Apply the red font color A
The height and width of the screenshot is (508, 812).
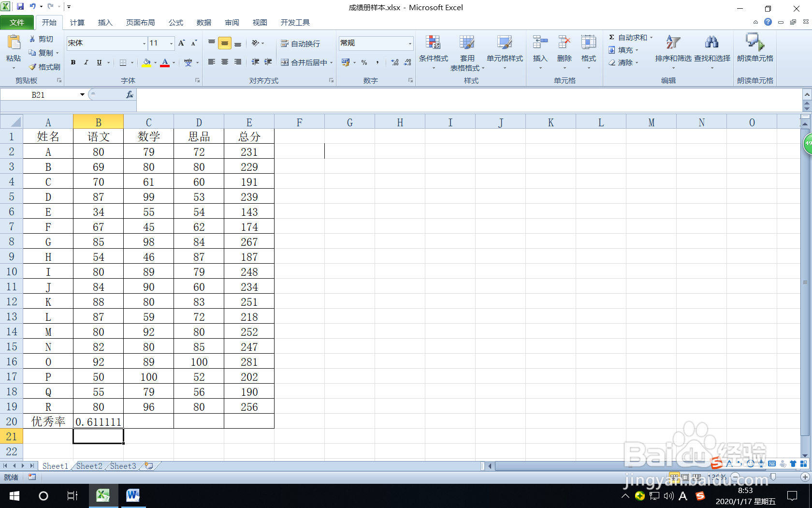165,62
